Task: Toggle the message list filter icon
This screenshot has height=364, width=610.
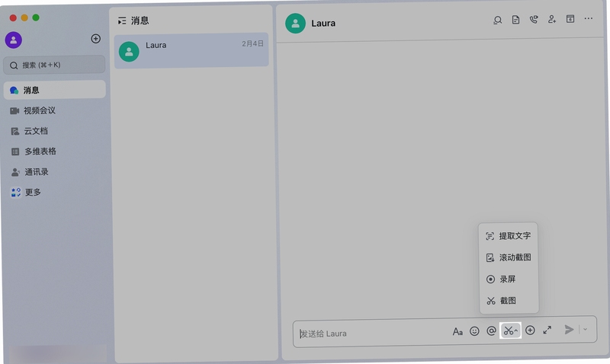Action: click(122, 21)
